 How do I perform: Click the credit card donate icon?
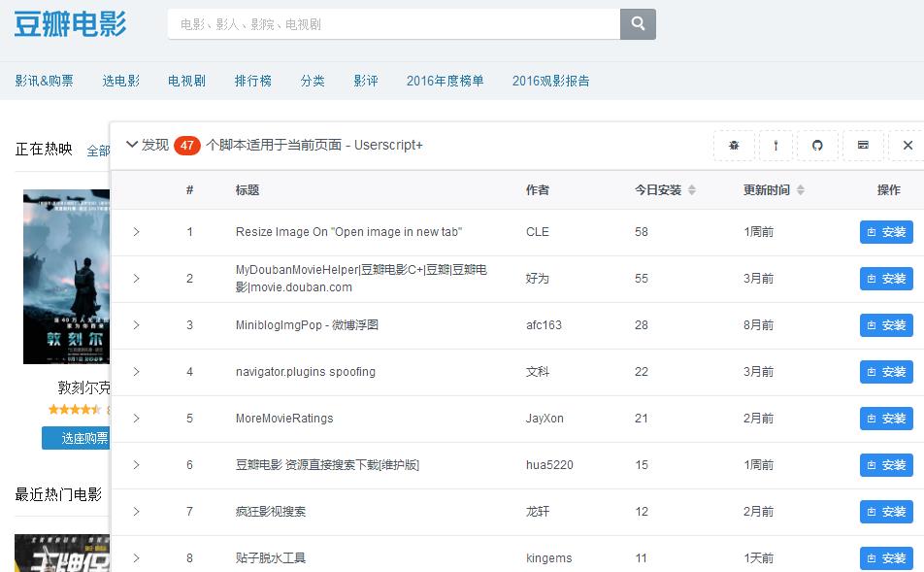[863, 146]
